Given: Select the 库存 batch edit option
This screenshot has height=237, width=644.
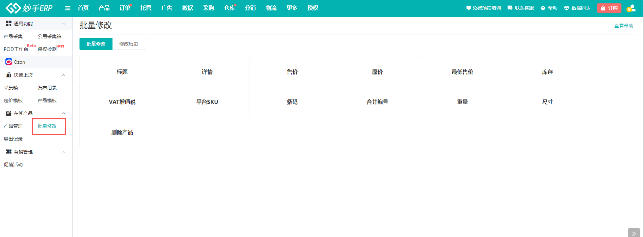Looking at the screenshot, I should click(547, 72).
